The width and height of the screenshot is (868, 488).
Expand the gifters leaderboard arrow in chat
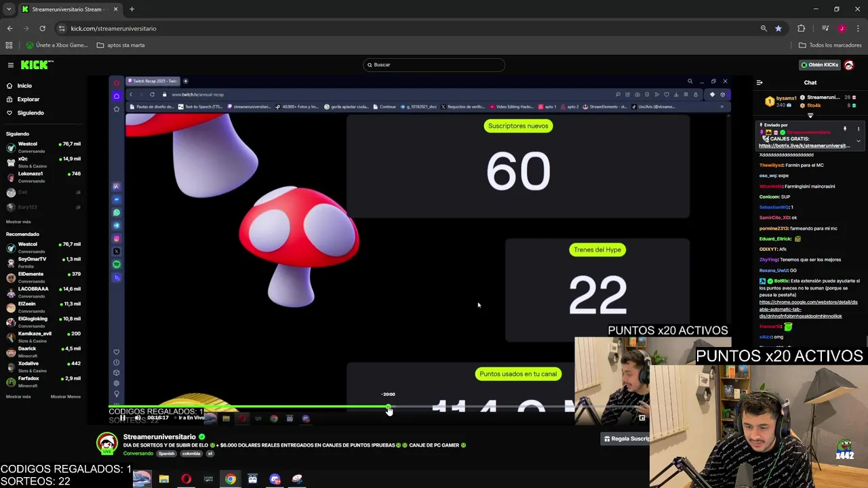click(810, 115)
